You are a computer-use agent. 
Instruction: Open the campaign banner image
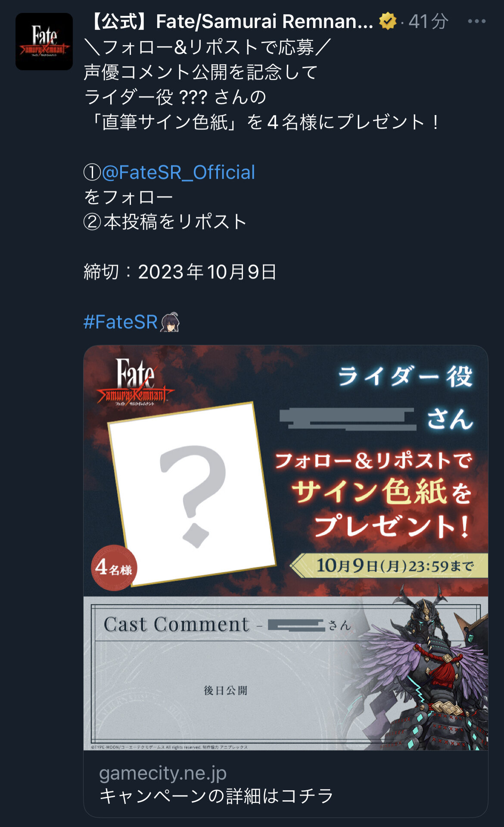pyautogui.click(x=286, y=548)
